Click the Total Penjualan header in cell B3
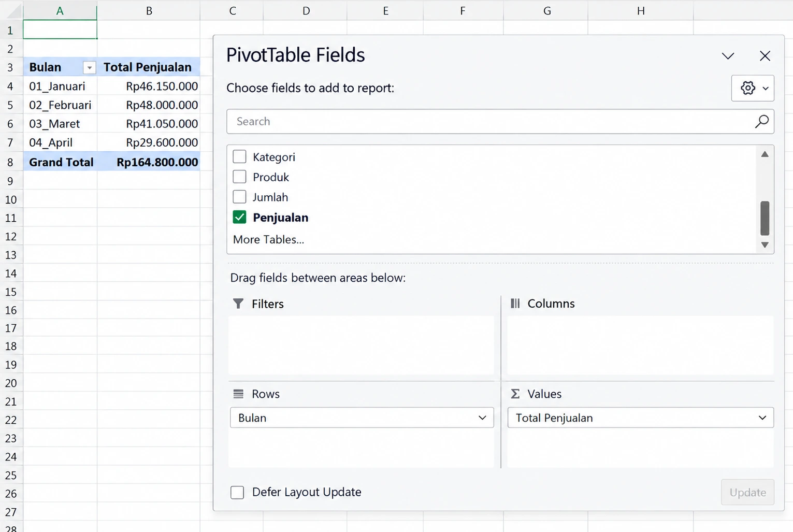The height and width of the screenshot is (532, 793). pyautogui.click(x=149, y=67)
